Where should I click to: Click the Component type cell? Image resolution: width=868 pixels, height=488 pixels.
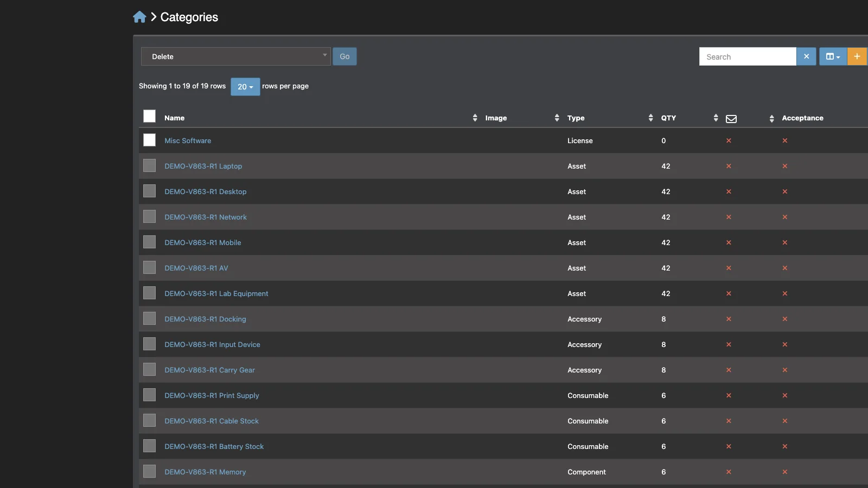(x=586, y=472)
